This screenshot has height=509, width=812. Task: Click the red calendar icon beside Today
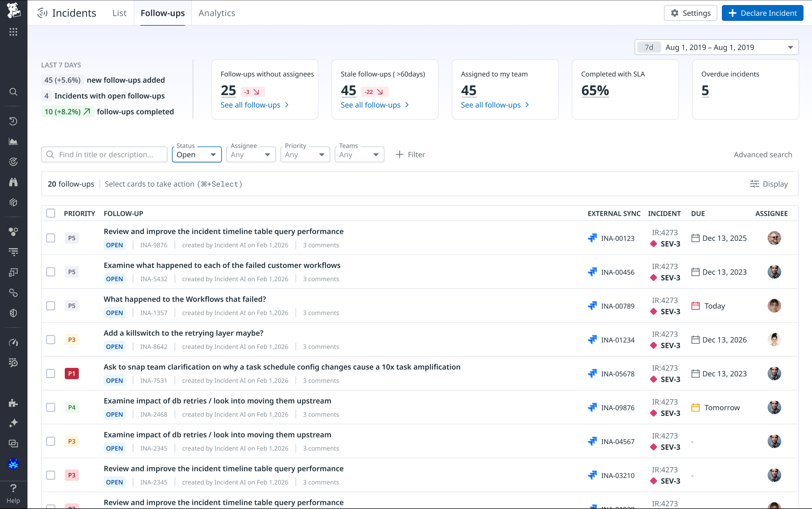pos(696,306)
